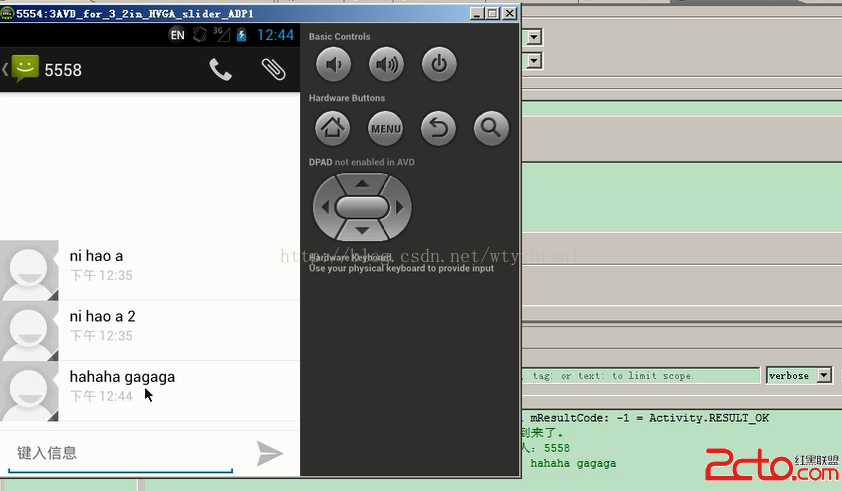The width and height of the screenshot is (842, 491).
Task: Send the message with the arrow icon
Action: [x=269, y=453]
